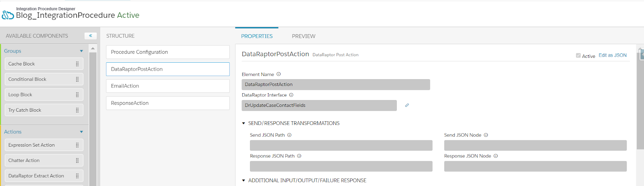Collapse the Available Components panel
The width and height of the screenshot is (644, 186).
point(91,36)
